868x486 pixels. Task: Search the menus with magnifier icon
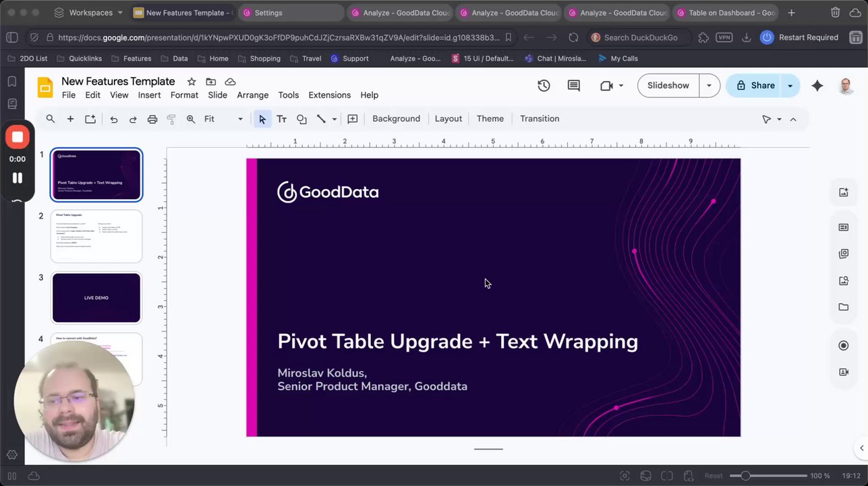[50, 119]
